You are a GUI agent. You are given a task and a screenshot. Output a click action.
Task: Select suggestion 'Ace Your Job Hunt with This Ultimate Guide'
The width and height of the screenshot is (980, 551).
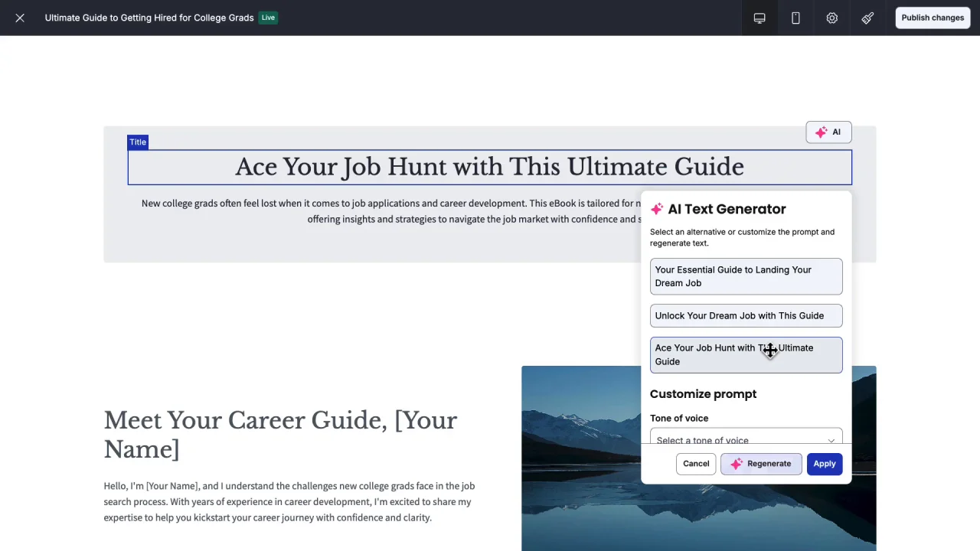coord(746,354)
